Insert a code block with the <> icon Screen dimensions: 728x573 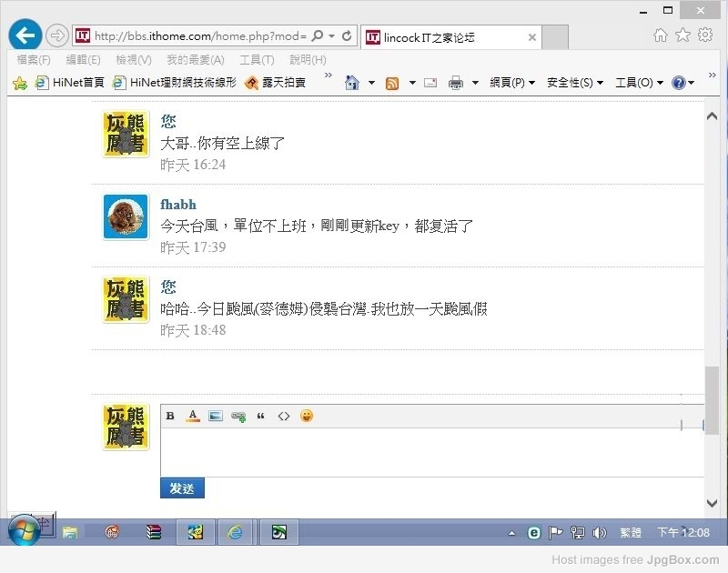click(x=284, y=417)
